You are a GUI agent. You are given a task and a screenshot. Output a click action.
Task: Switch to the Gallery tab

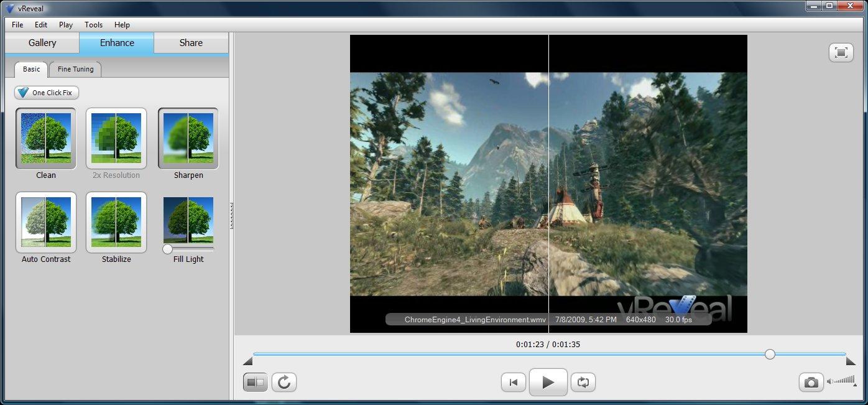(x=42, y=43)
